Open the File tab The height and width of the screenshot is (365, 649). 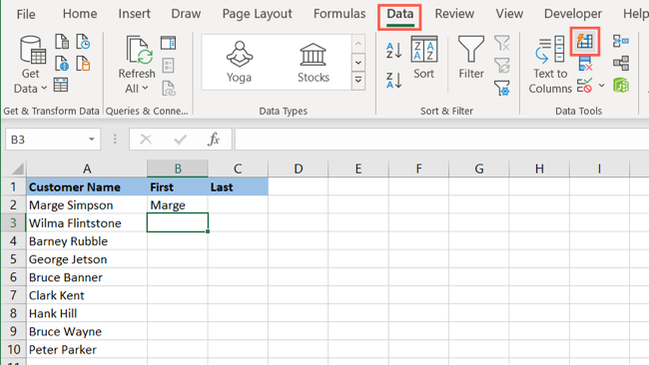[x=26, y=14]
